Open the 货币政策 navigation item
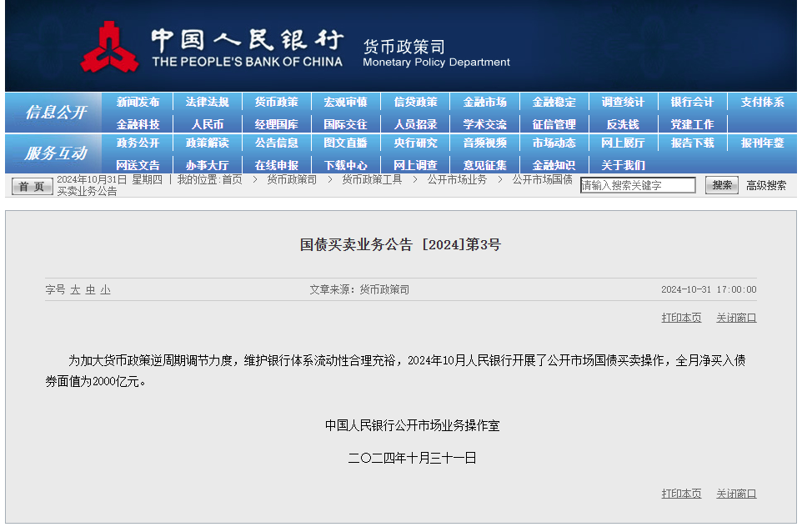 click(x=276, y=102)
